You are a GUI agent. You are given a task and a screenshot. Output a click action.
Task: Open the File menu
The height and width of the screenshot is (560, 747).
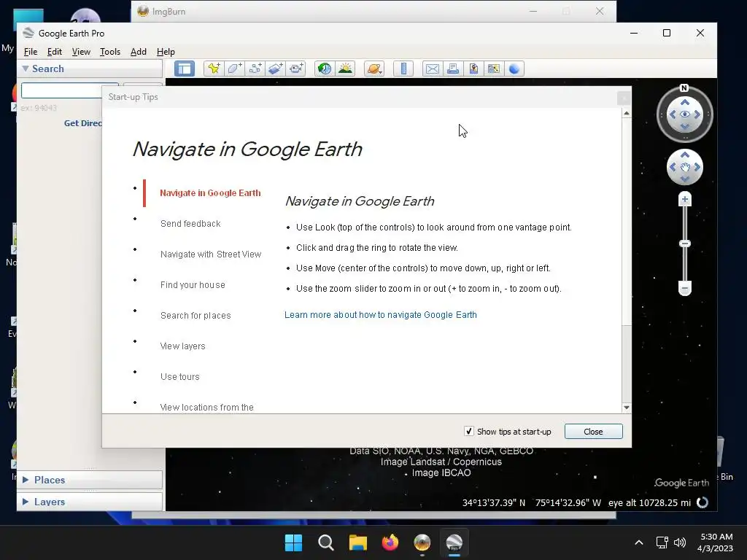click(31, 52)
